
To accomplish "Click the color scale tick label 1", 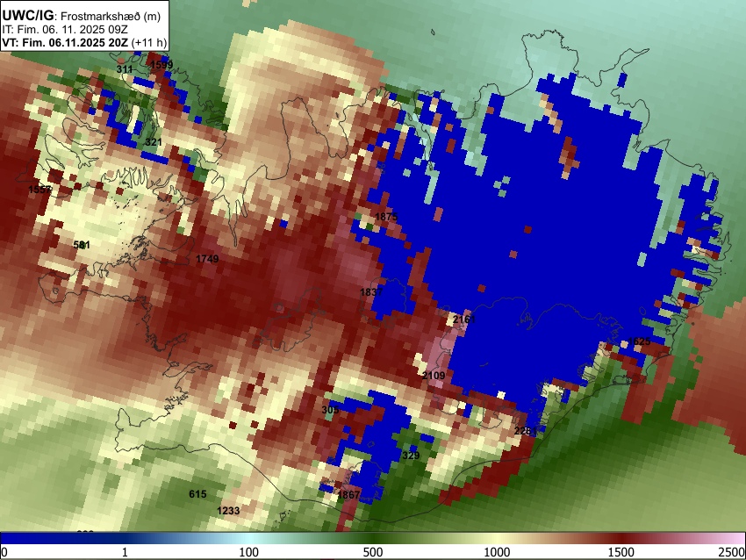I will click(x=125, y=552).
